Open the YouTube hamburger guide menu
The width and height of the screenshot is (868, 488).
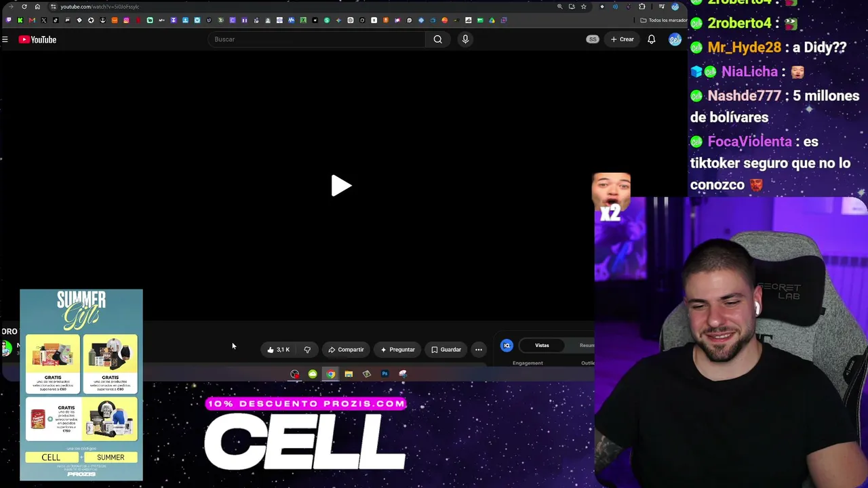coord(5,39)
